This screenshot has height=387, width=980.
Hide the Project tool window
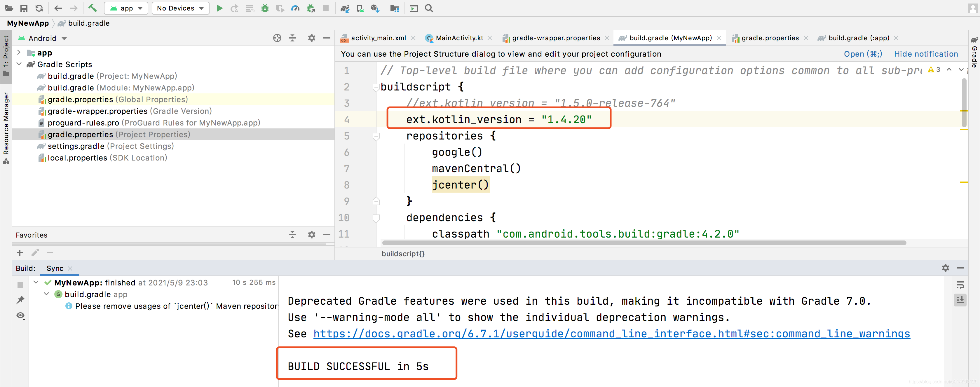tap(327, 38)
